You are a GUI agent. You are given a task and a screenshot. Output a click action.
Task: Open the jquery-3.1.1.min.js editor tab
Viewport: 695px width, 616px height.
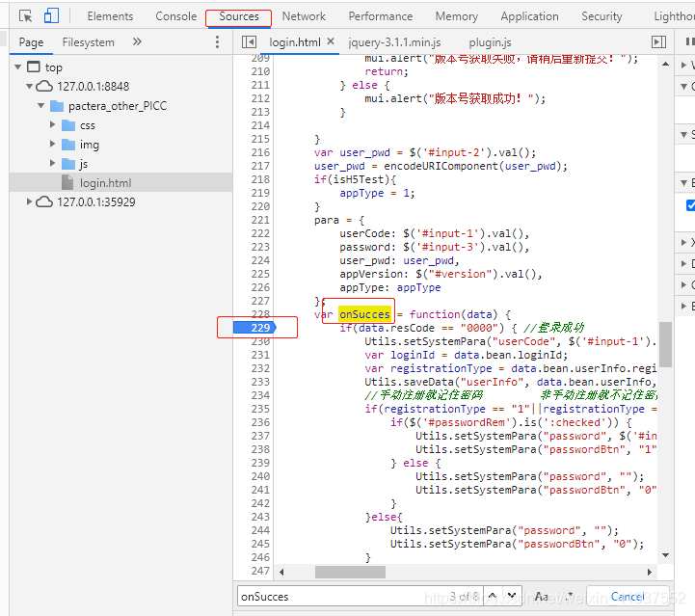pyautogui.click(x=394, y=42)
